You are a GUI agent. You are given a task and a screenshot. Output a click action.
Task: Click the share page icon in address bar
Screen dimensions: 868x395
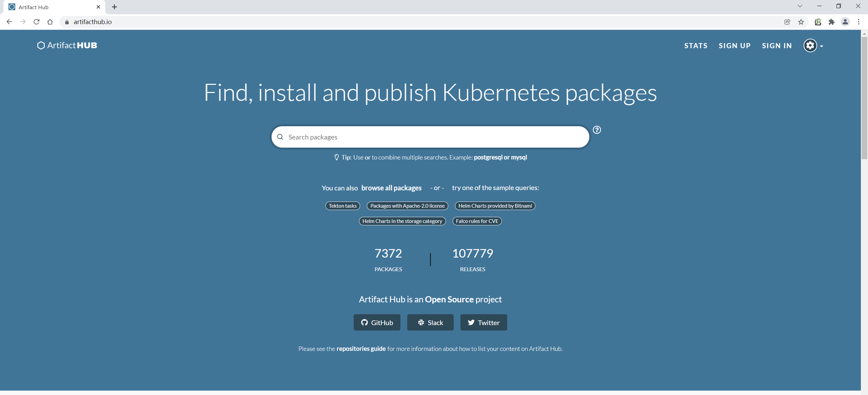pyautogui.click(x=787, y=22)
